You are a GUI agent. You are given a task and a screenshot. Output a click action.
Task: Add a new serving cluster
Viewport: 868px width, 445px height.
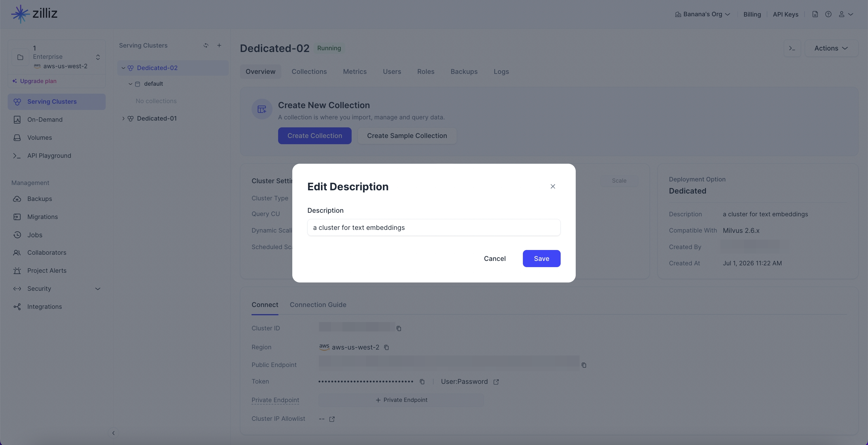tap(219, 45)
